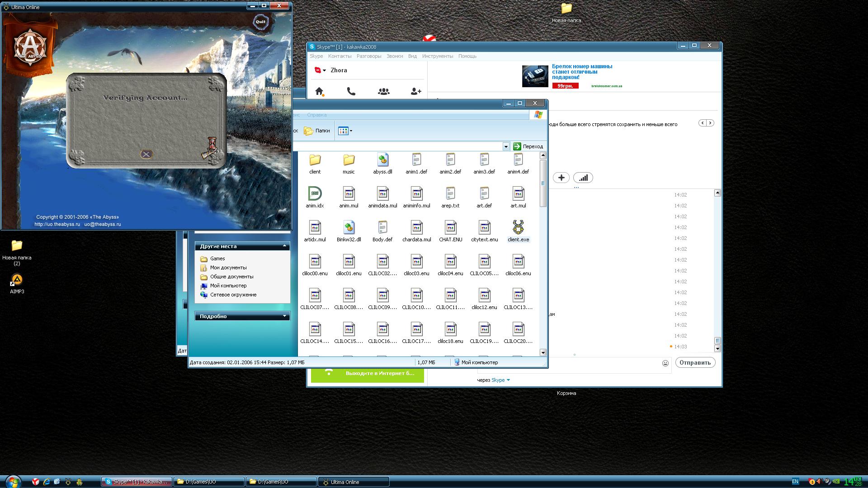
Task: Cancel the Verifying Account dialog with X button
Action: tap(146, 155)
